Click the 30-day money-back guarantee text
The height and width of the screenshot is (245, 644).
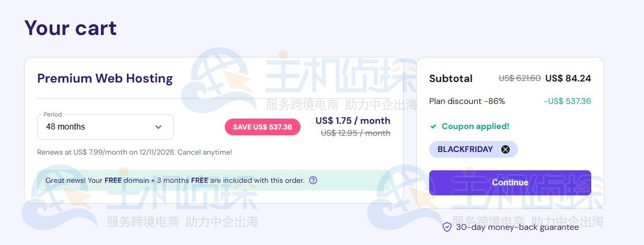pyautogui.click(x=517, y=227)
